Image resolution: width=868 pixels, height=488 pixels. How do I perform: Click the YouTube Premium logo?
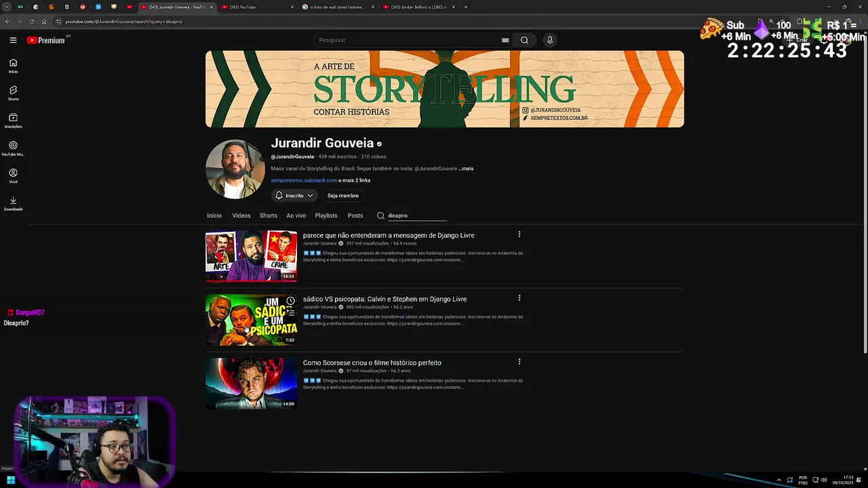pyautogui.click(x=47, y=40)
